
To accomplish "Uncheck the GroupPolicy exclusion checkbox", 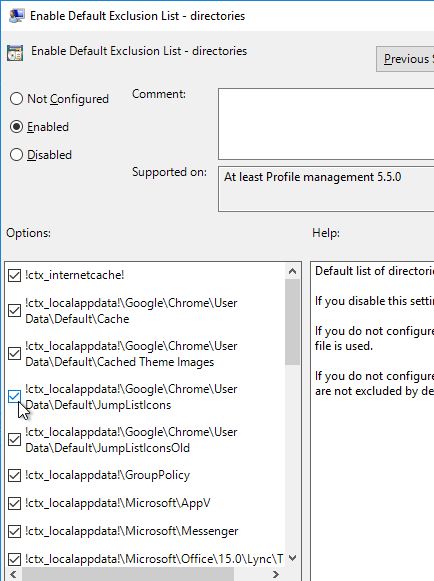I will pyautogui.click(x=14, y=475).
